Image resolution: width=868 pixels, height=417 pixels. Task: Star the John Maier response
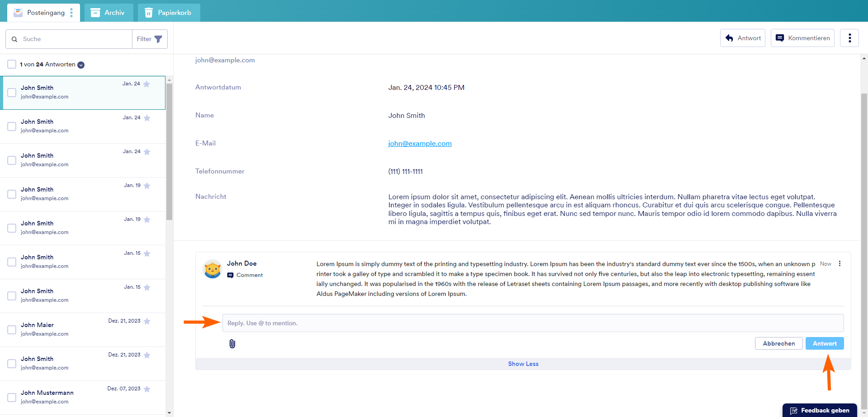click(147, 321)
